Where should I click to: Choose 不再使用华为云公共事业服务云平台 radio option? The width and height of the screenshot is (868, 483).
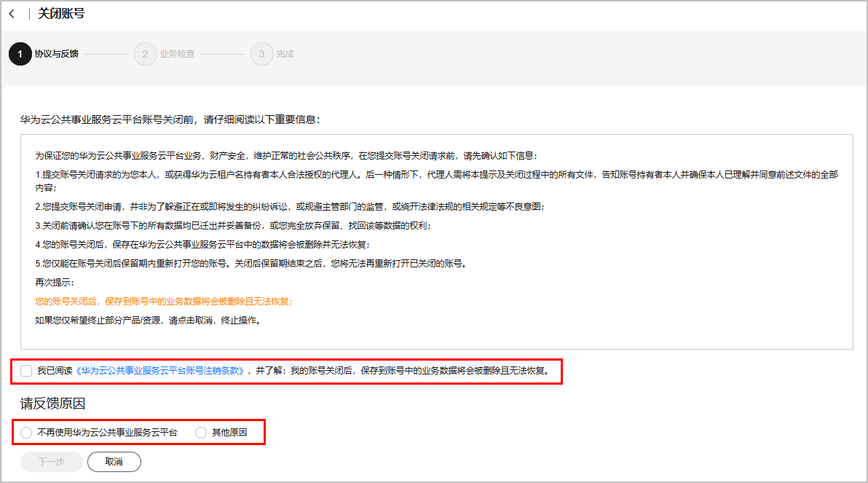26,433
